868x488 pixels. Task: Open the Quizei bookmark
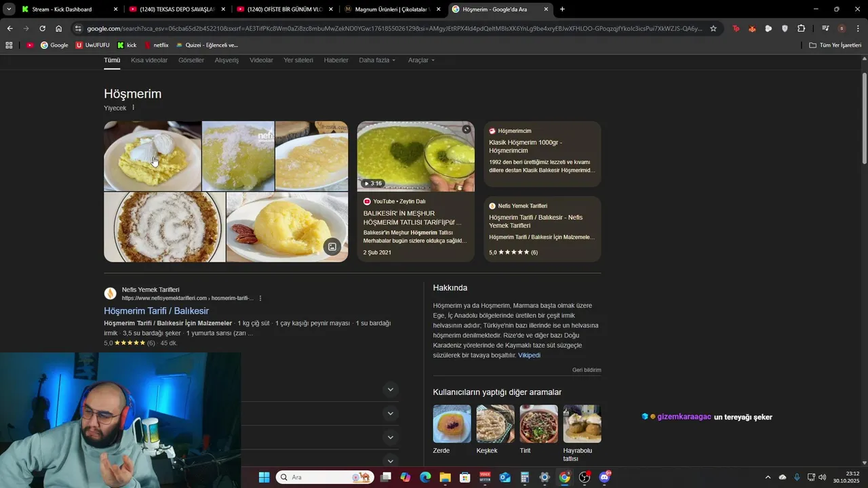pos(207,45)
